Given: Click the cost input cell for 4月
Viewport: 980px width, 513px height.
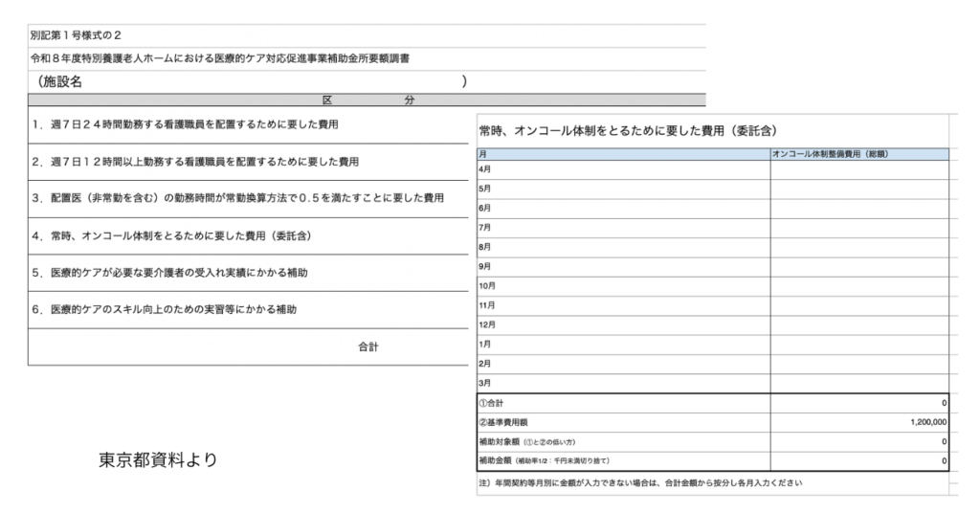Looking at the screenshot, I should point(859,169).
